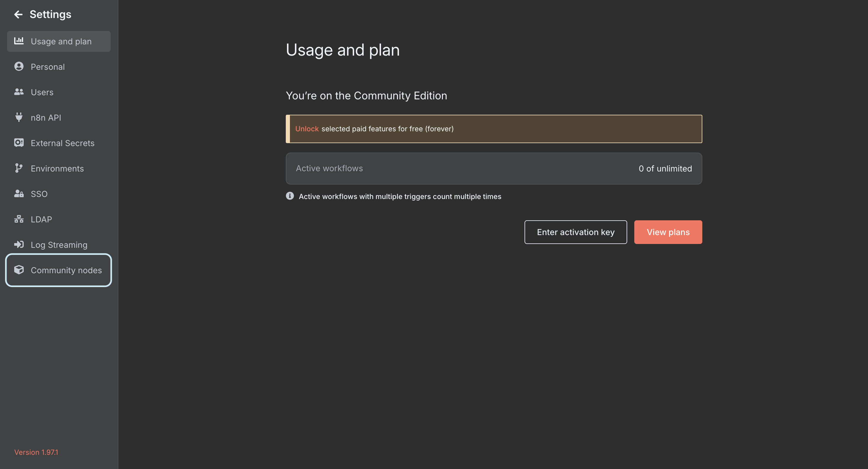Viewport: 868px width, 469px height.
Task: Click the Environments branch icon
Action: click(19, 168)
